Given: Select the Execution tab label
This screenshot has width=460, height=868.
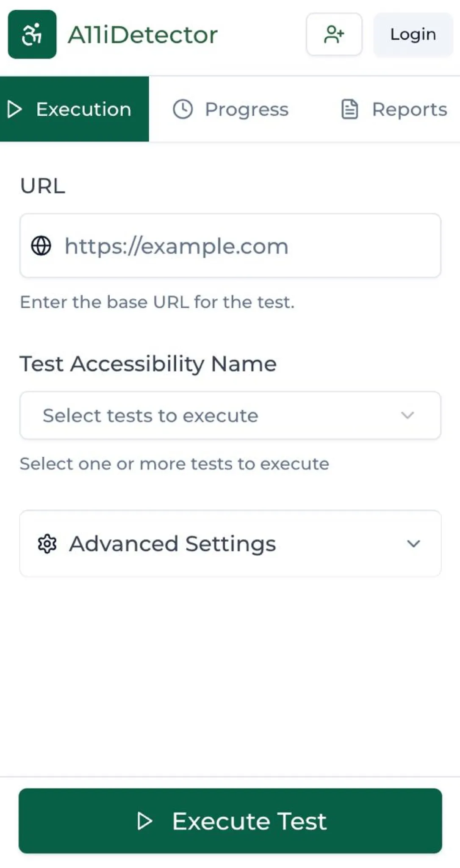Looking at the screenshot, I should coord(83,109).
